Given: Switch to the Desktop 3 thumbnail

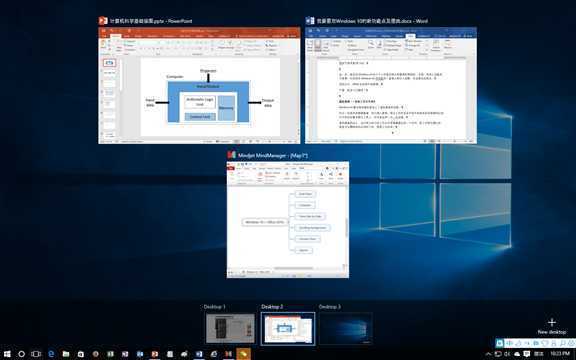Looking at the screenshot, I should pyautogui.click(x=345, y=328).
